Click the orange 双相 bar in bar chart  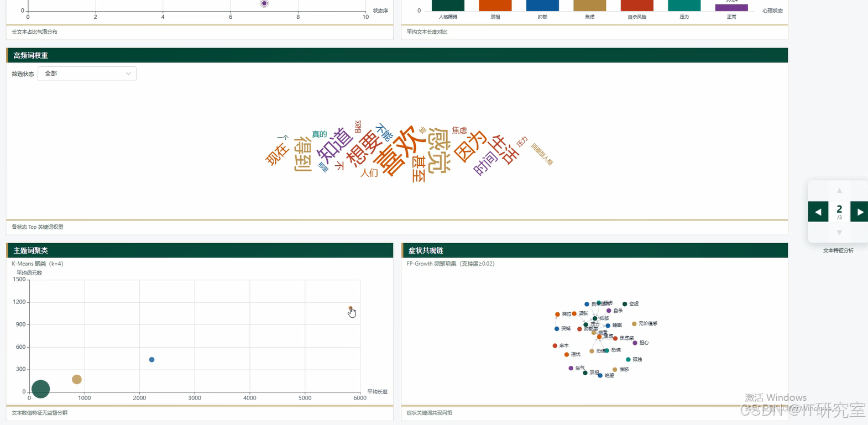pos(495,6)
